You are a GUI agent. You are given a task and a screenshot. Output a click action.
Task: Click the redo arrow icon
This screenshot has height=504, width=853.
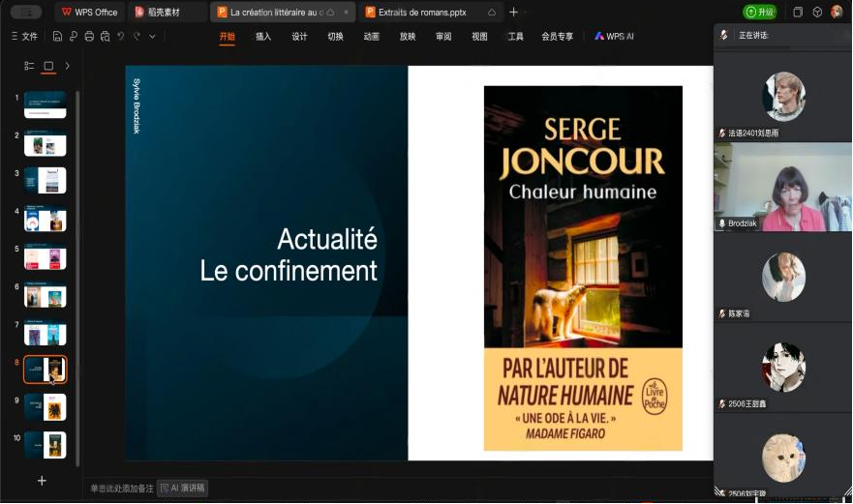[x=137, y=37]
